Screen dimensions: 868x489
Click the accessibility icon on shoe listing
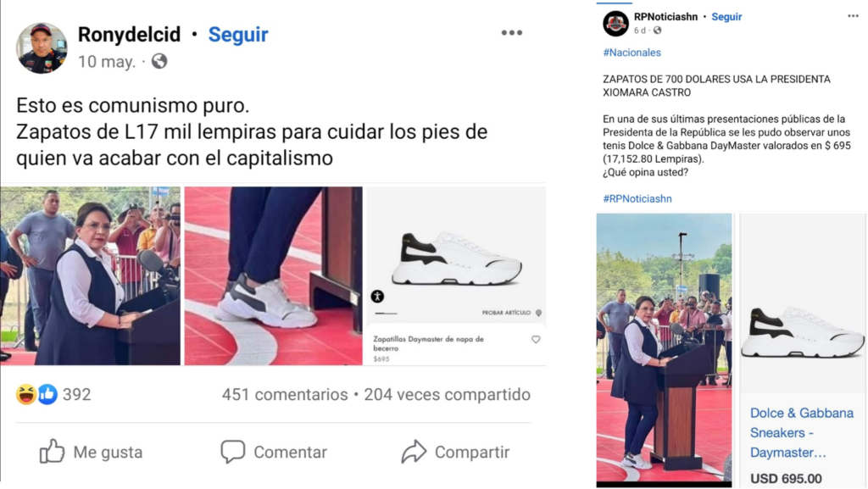(x=377, y=297)
